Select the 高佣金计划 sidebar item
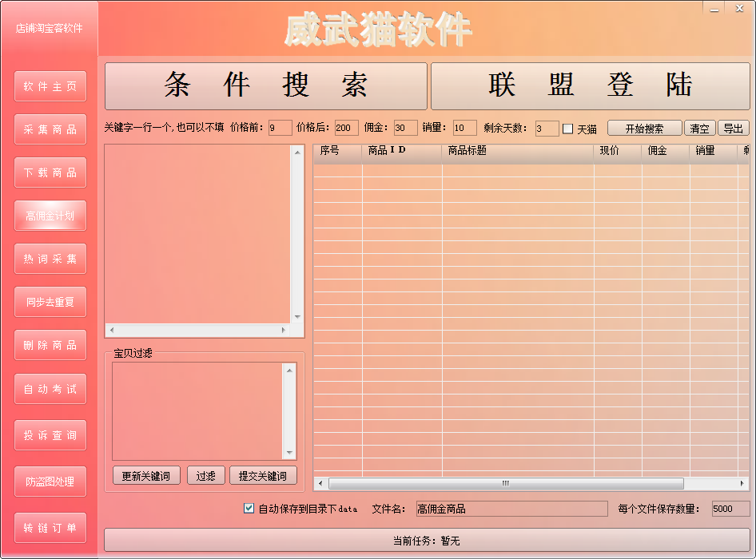Screen dimensions: 756x559 point(50,216)
